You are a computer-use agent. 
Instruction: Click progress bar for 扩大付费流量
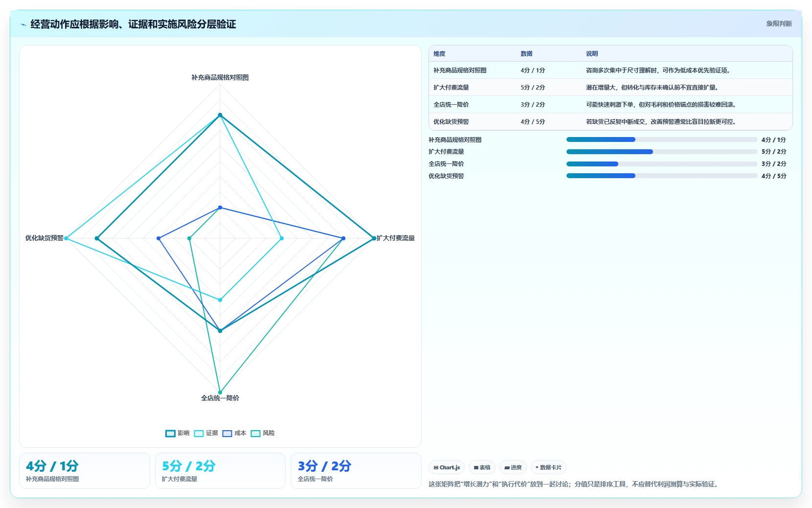661,152
